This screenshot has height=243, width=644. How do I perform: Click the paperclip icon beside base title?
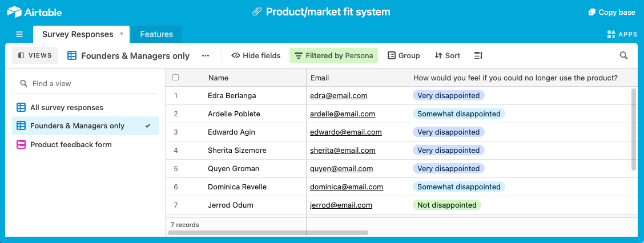point(257,12)
